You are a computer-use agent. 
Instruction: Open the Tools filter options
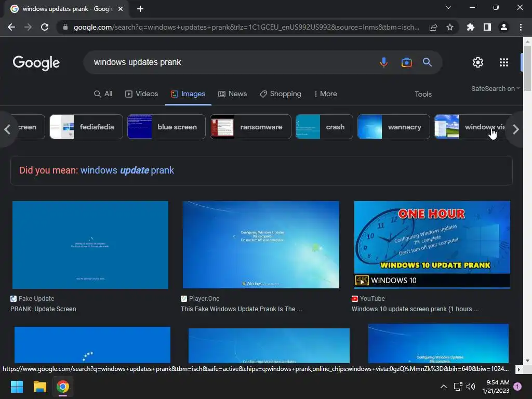423,95
